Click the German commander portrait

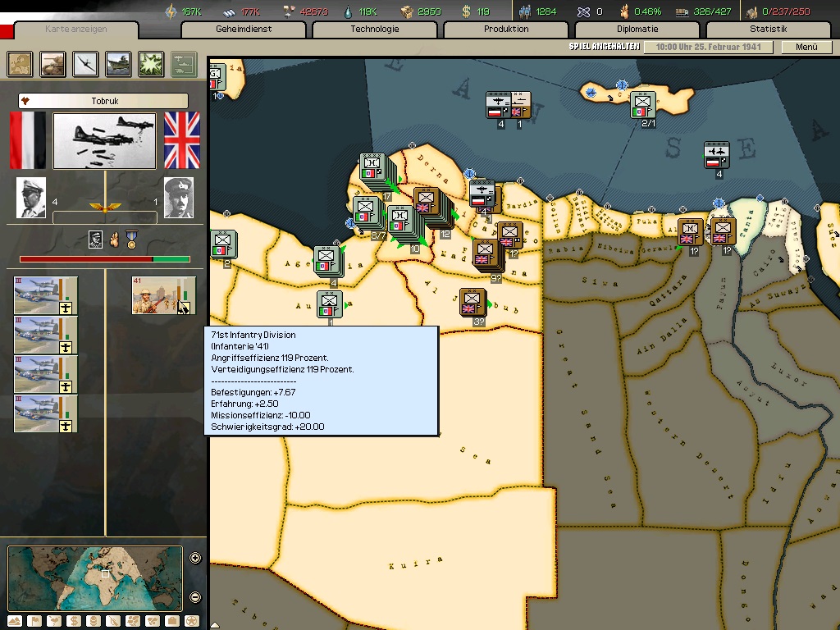pos(31,199)
